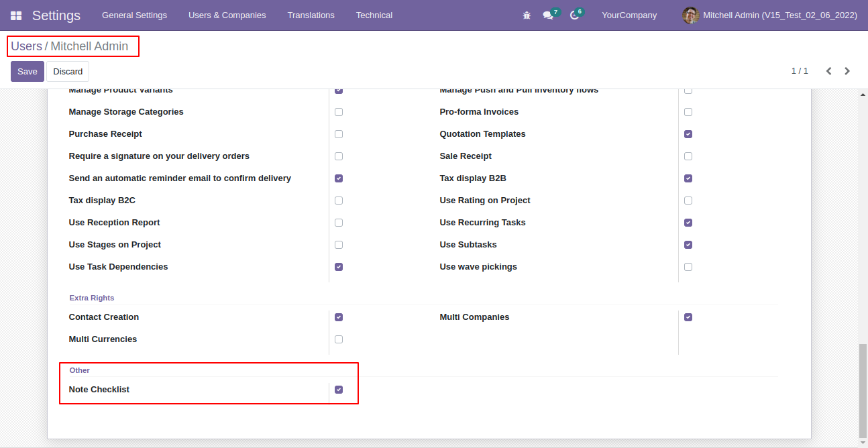Open the Translations menu
The image size is (868, 448).
tap(311, 15)
